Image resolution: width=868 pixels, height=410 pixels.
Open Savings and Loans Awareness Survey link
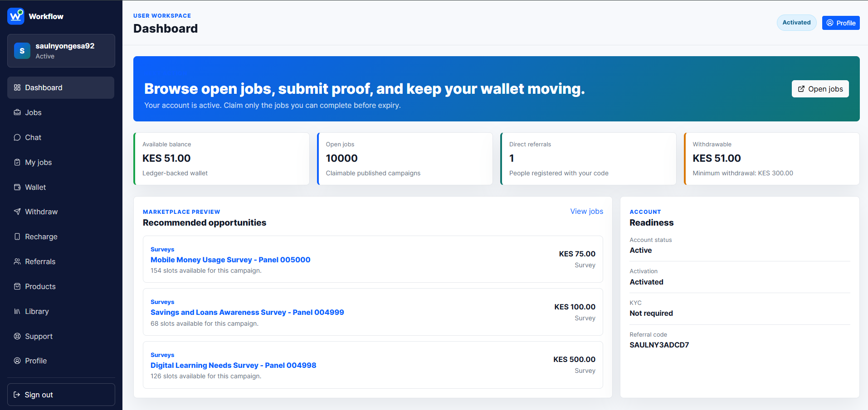click(x=247, y=312)
